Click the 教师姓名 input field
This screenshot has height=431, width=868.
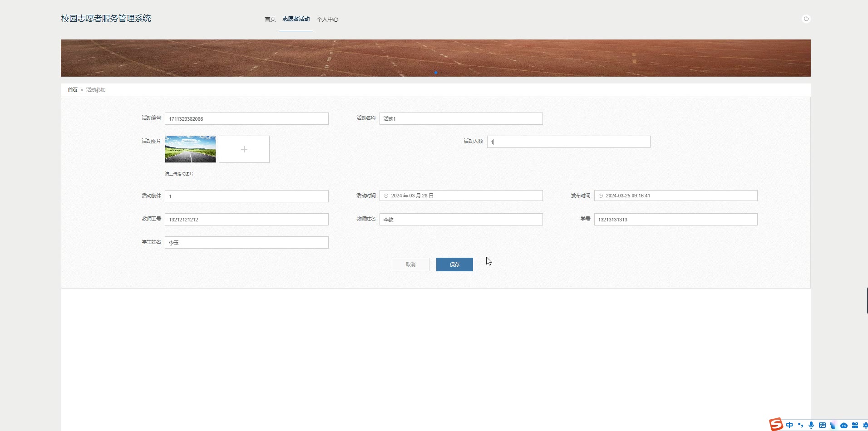point(461,220)
